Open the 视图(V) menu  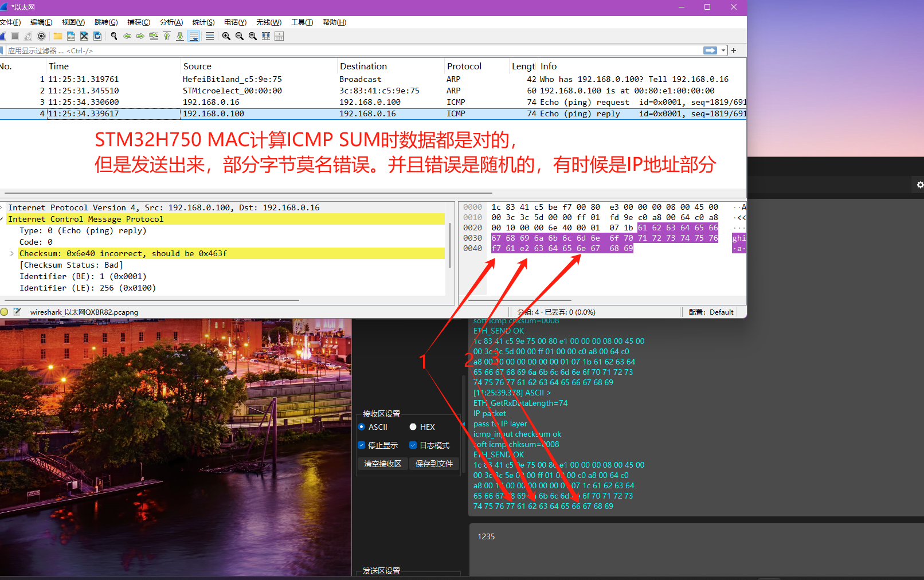tap(73, 22)
